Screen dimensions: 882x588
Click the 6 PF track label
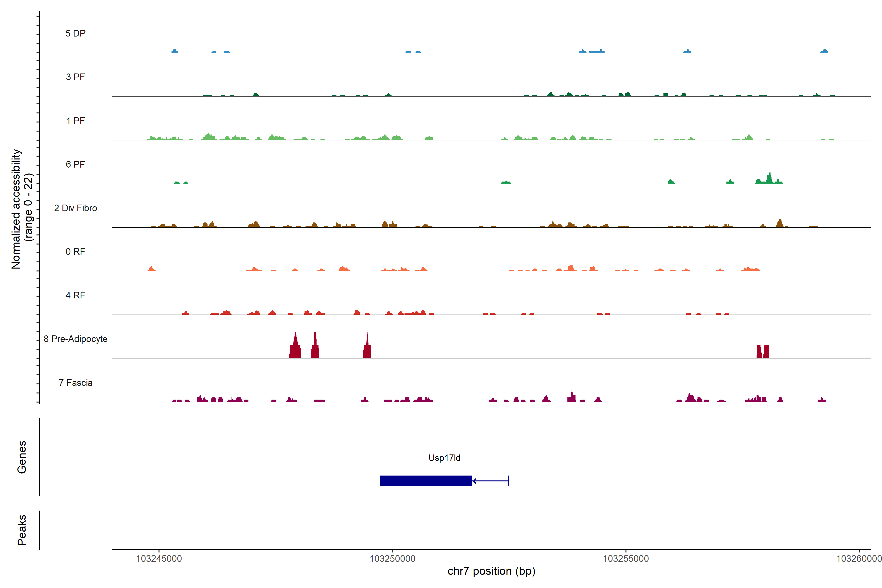click(75, 164)
